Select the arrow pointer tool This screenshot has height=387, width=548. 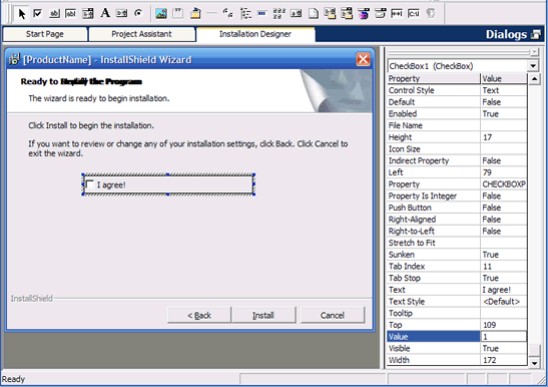22,14
